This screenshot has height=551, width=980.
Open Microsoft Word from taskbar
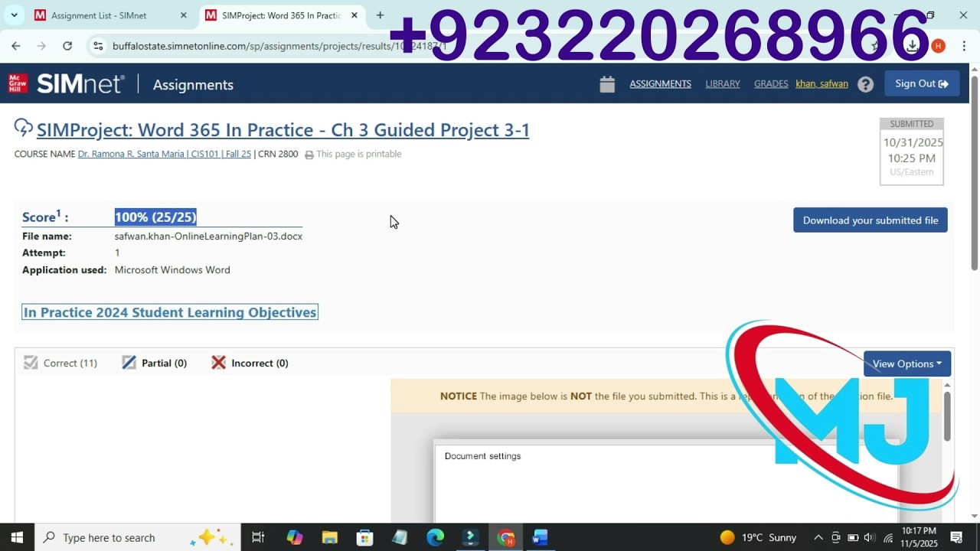pos(540,537)
